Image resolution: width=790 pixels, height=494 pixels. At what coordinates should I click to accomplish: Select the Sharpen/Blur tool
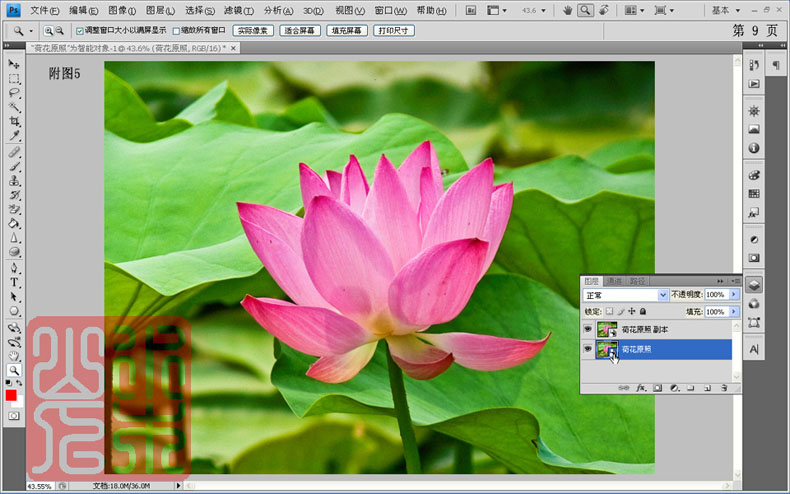14,237
